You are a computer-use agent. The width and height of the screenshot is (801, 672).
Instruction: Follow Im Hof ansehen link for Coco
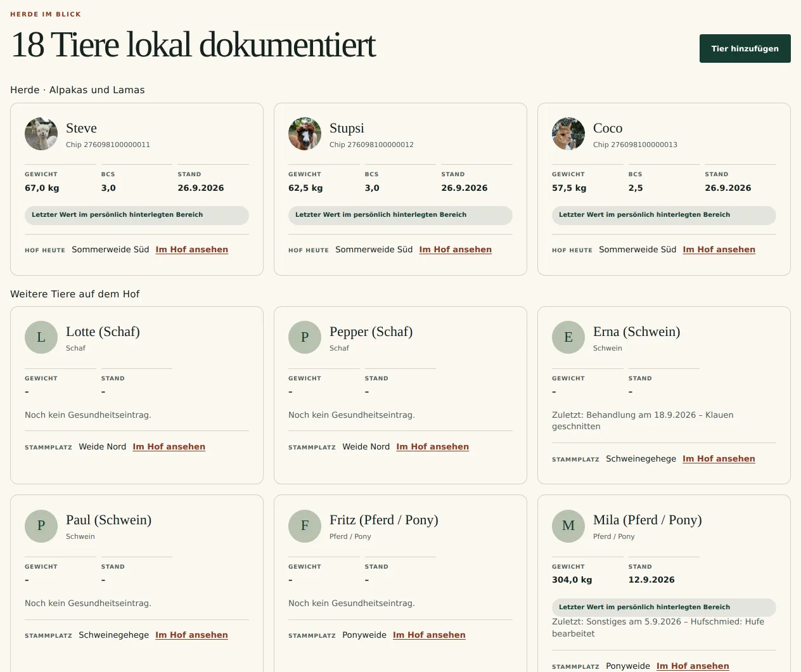(719, 250)
